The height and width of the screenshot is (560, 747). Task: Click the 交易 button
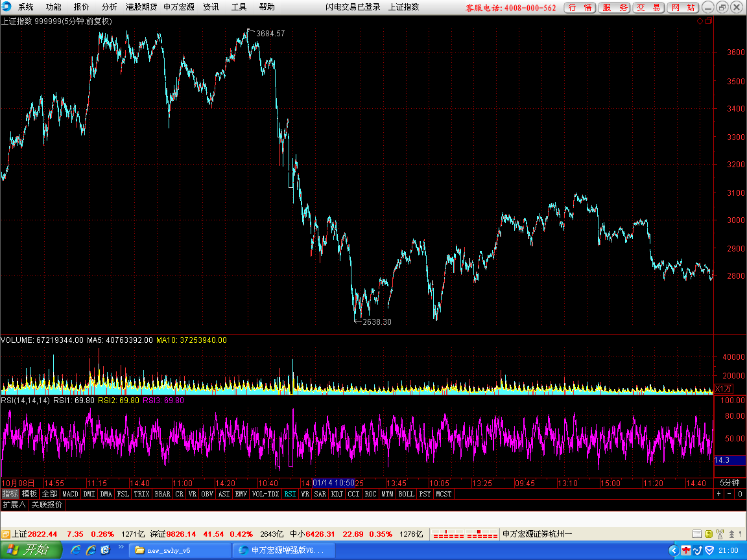pos(649,8)
